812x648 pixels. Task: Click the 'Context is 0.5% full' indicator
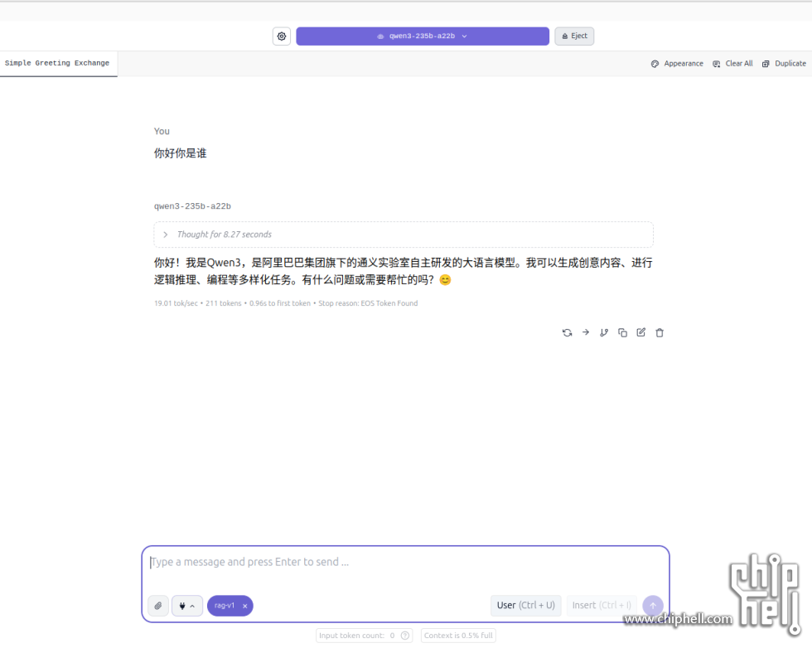click(x=458, y=636)
